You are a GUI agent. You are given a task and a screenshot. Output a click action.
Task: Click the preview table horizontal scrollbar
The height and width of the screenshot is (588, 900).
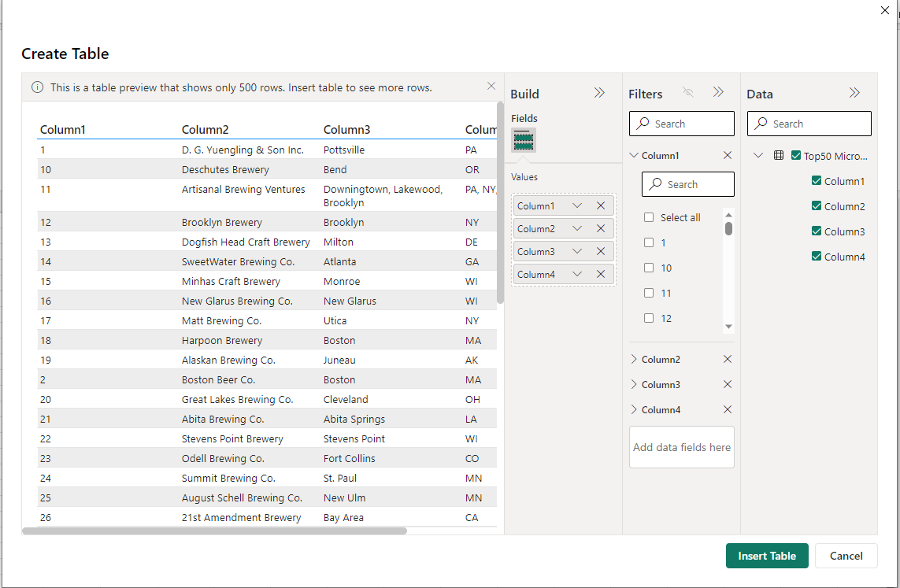215,531
